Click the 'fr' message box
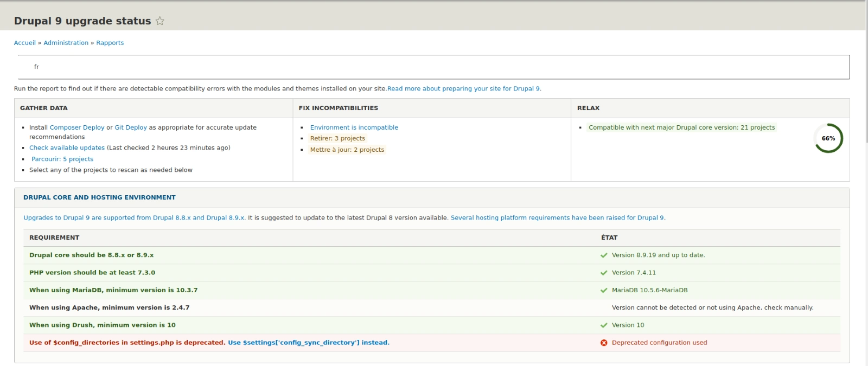This screenshot has height=366, width=868. (x=433, y=67)
